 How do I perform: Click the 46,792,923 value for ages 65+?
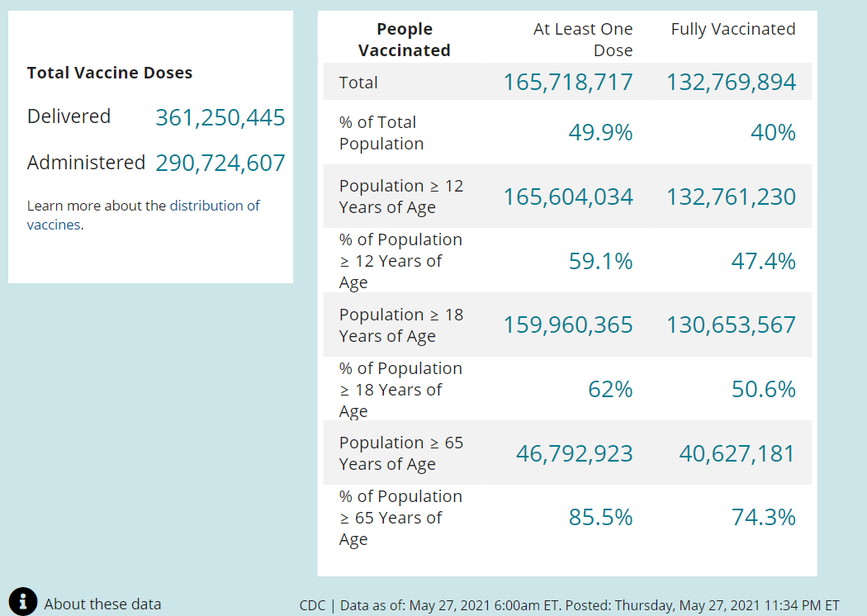(x=574, y=453)
